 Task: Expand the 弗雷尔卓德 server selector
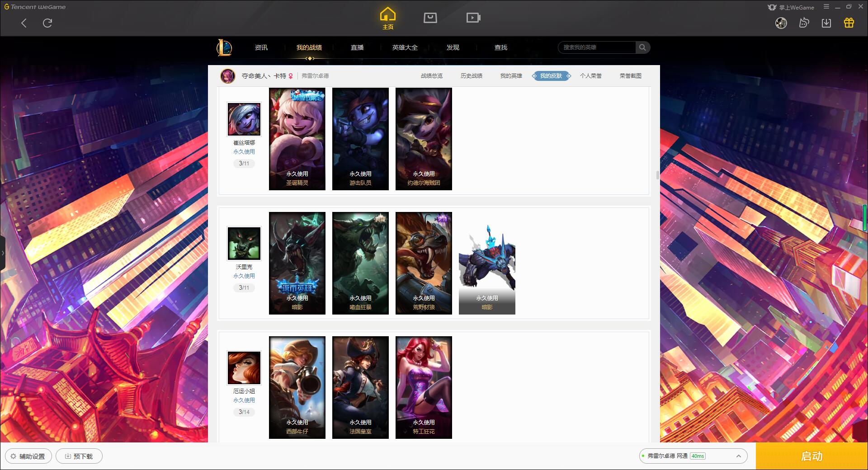[x=693, y=456]
